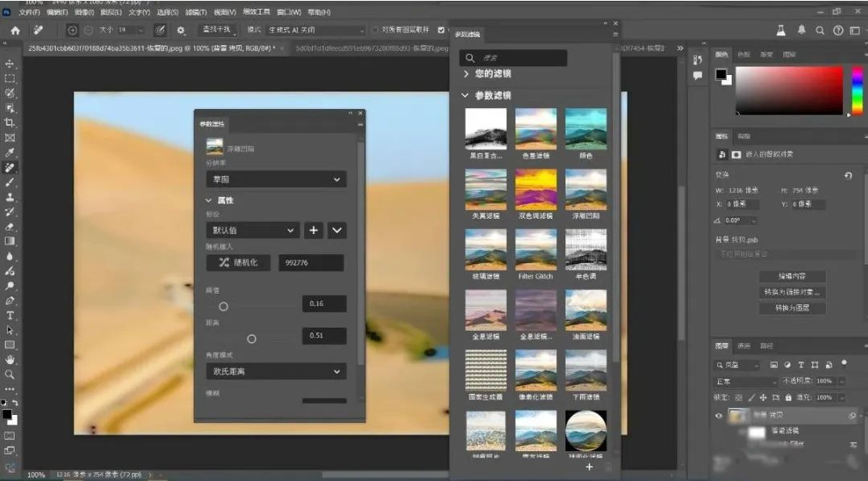The image size is (868, 481).
Task: Collapse the 参数滤镜 section chevron
Action: coord(465,95)
